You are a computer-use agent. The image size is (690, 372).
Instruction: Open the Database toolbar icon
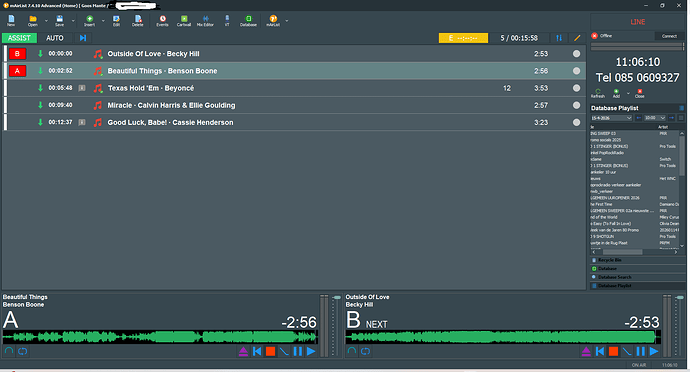coord(248,21)
